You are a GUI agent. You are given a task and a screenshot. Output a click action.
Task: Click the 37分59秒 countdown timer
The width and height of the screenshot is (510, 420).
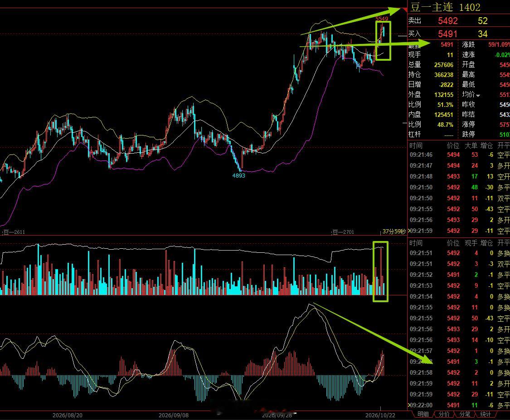click(394, 232)
